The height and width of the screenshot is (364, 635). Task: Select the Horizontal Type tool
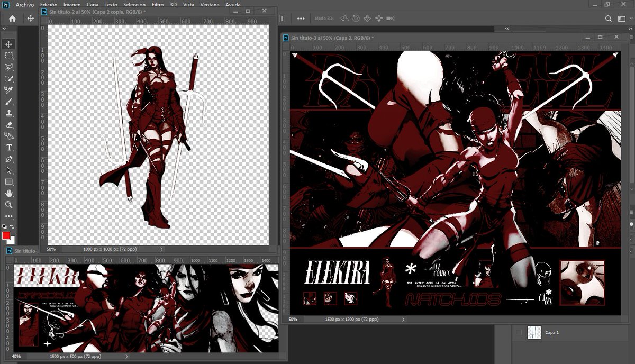click(9, 148)
